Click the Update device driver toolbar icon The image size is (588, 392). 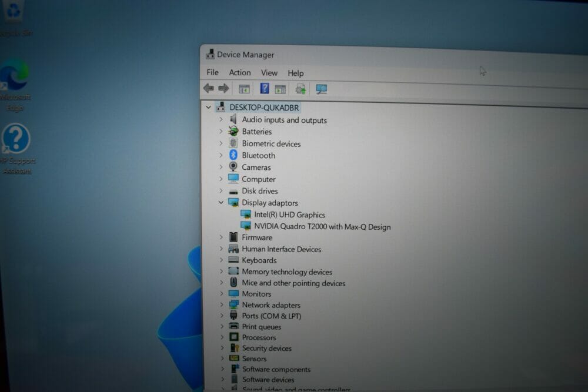pos(300,89)
